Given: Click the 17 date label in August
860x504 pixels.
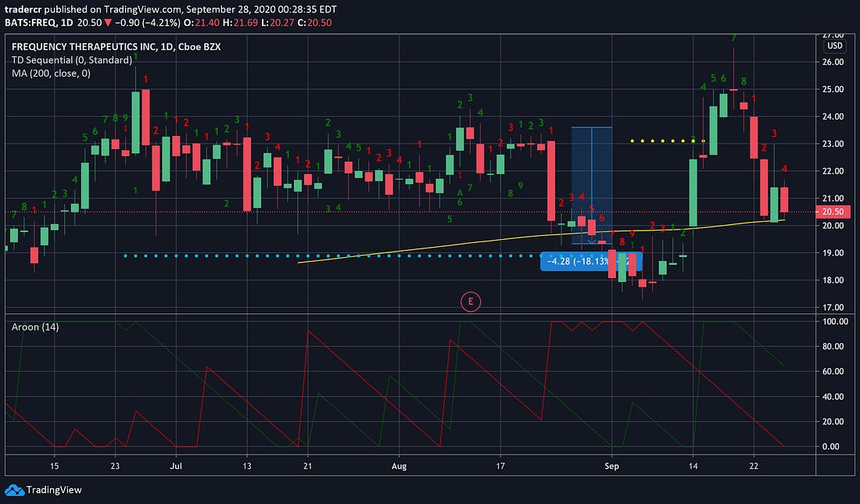Looking at the screenshot, I should click(x=500, y=466).
